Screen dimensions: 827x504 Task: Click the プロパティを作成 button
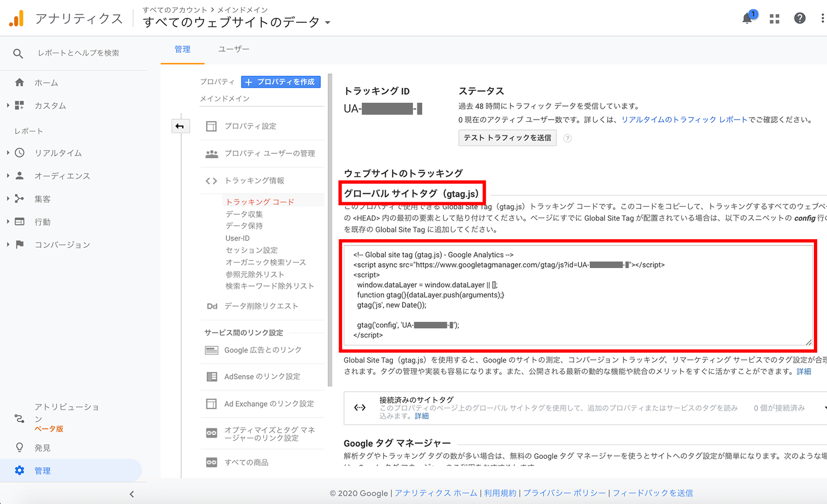pos(281,82)
